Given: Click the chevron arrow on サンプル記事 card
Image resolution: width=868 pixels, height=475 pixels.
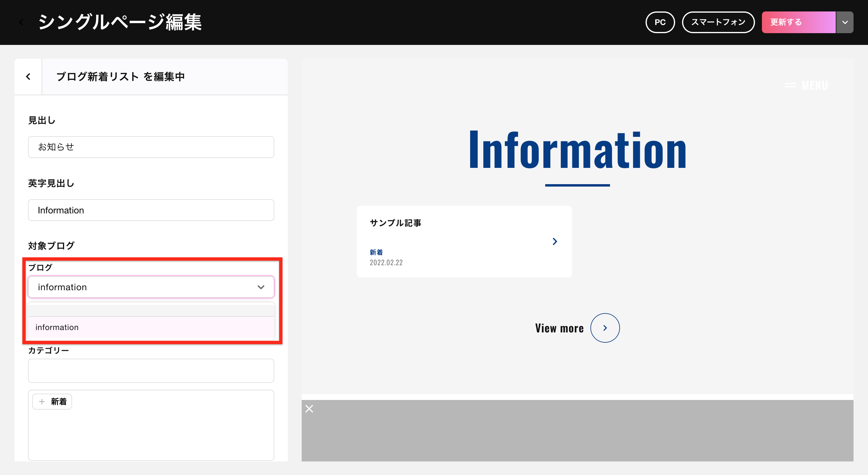Looking at the screenshot, I should point(555,241).
